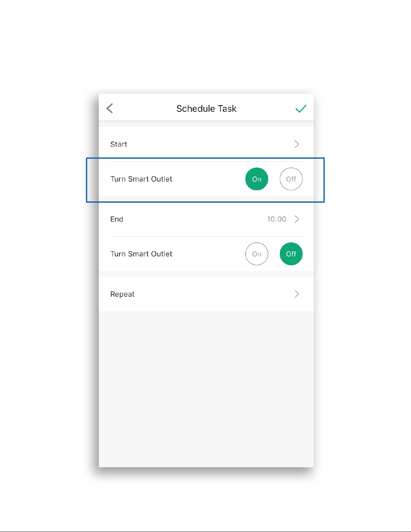Click Turn Smart Outlet label under Start

click(141, 179)
